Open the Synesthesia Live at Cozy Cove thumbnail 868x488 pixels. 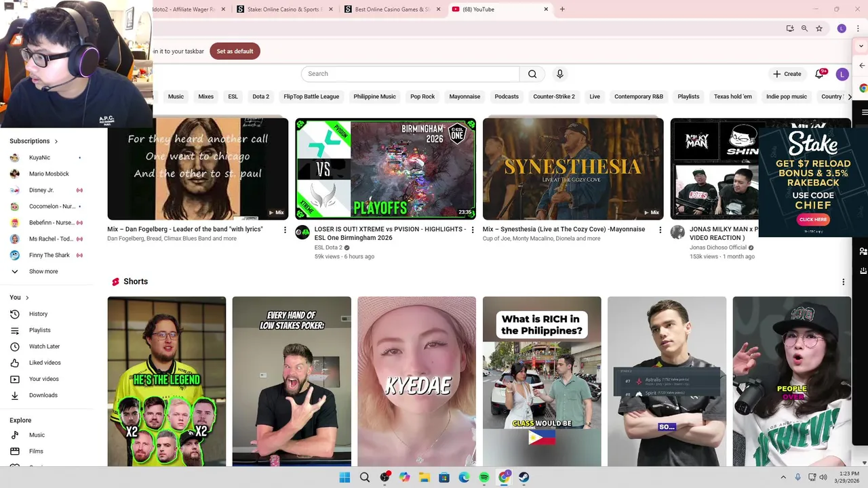[x=573, y=169]
